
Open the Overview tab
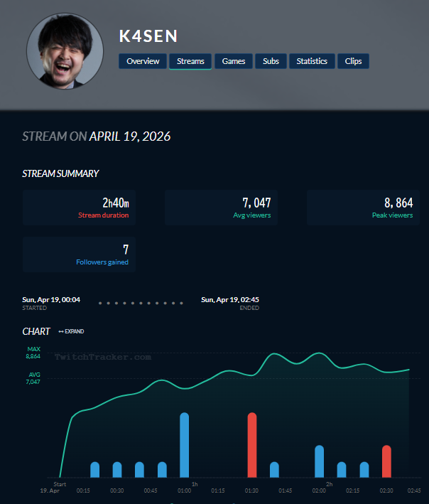pos(143,61)
